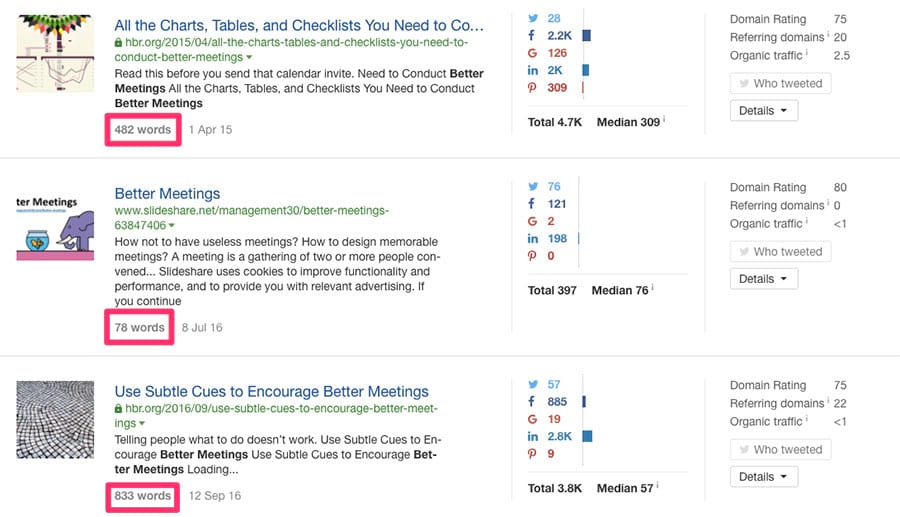The width and height of the screenshot is (900, 517).
Task: Click the elephant Better Meetings thumbnail
Action: [x=55, y=227]
